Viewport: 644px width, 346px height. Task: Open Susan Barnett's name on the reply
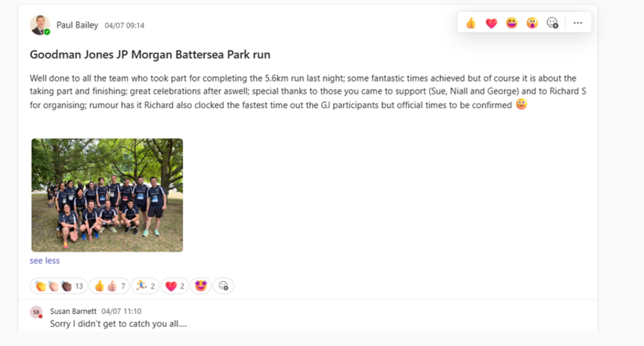tap(73, 311)
